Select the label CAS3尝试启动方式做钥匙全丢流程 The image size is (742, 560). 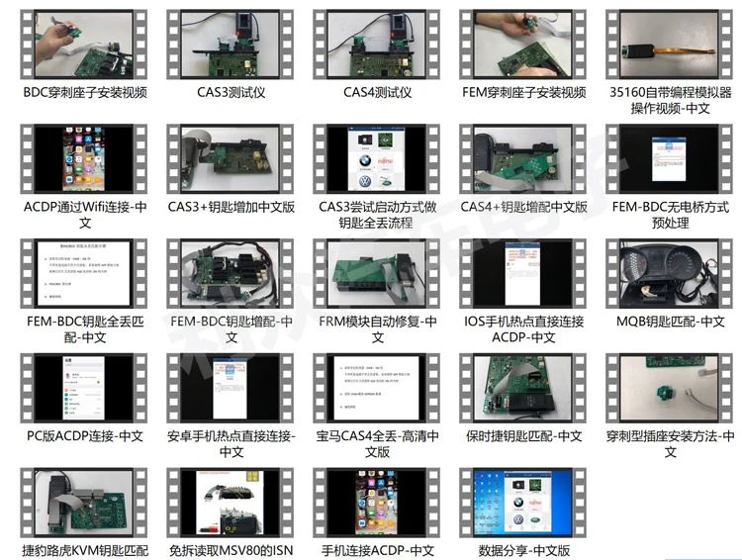point(377,215)
